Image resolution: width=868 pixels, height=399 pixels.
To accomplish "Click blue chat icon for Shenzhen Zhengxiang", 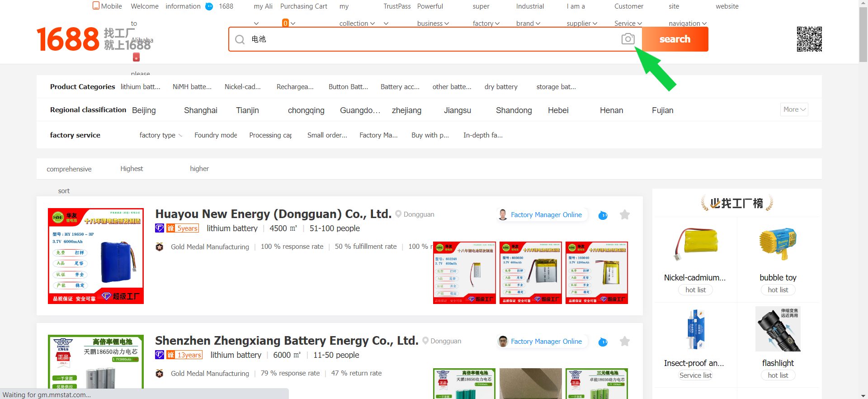I will 603,342.
